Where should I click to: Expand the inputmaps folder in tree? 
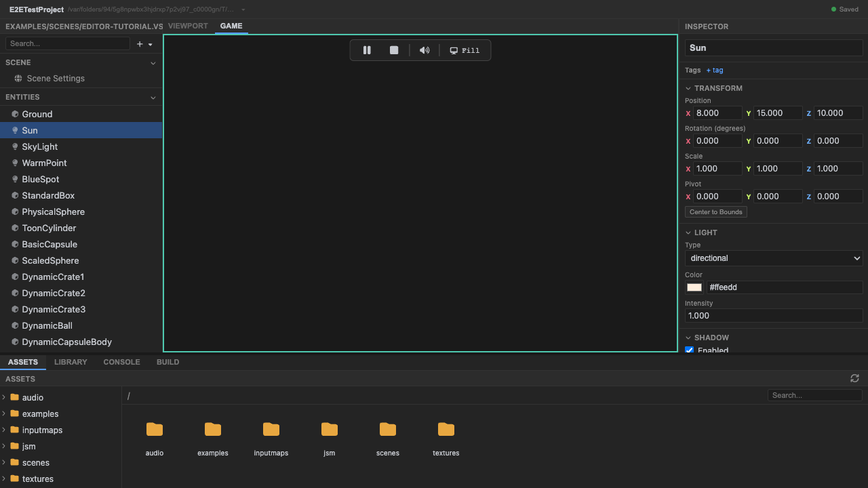pos(4,430)
